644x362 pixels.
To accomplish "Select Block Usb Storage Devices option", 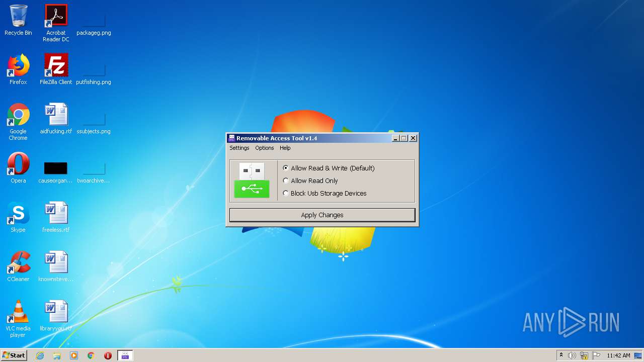I will coord(325,193).
